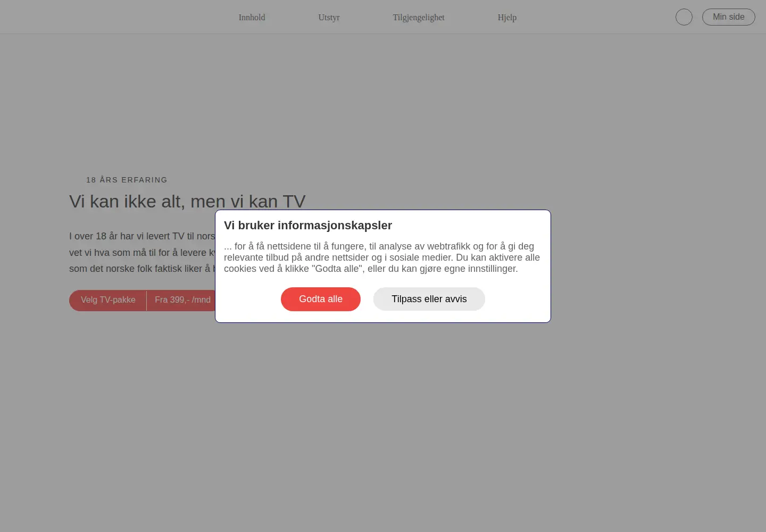Click the Vi bruker informasjonskapsler heading

308,226
